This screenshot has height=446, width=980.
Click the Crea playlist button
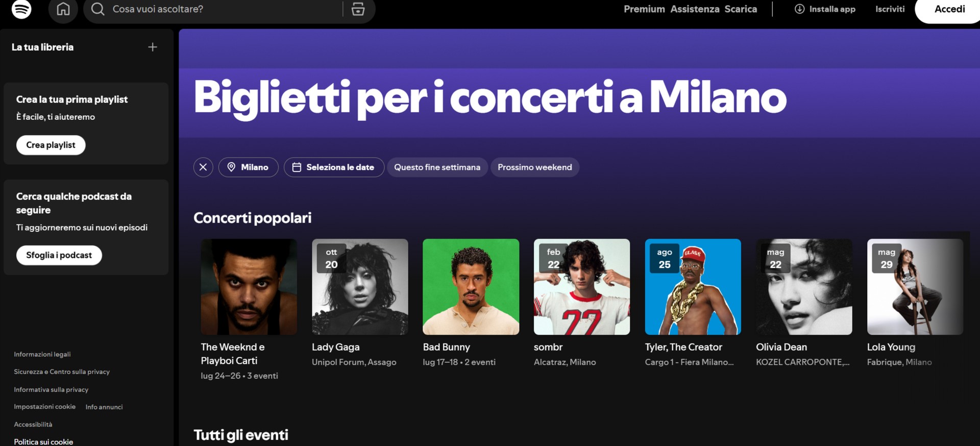tap(51, 145)
